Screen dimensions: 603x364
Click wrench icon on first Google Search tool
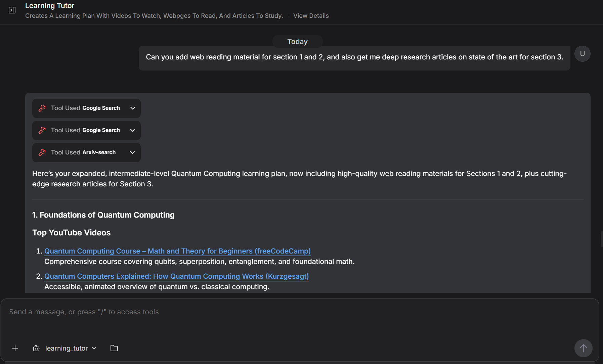click(x=42, y=108)
